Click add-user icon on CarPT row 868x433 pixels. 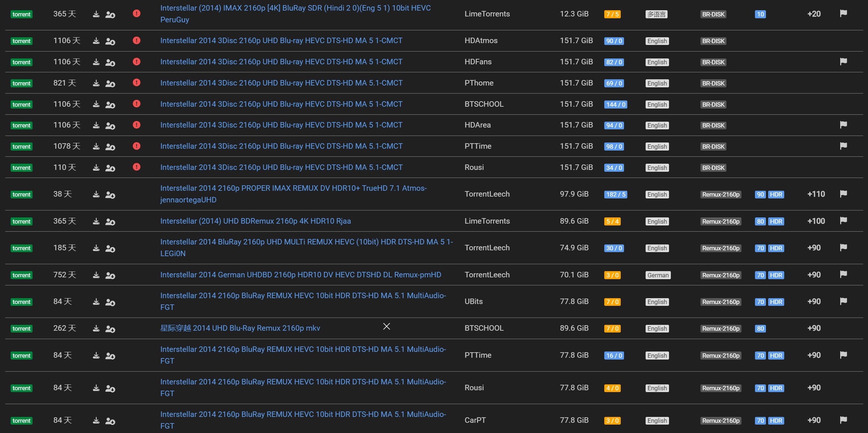point(110,421)
